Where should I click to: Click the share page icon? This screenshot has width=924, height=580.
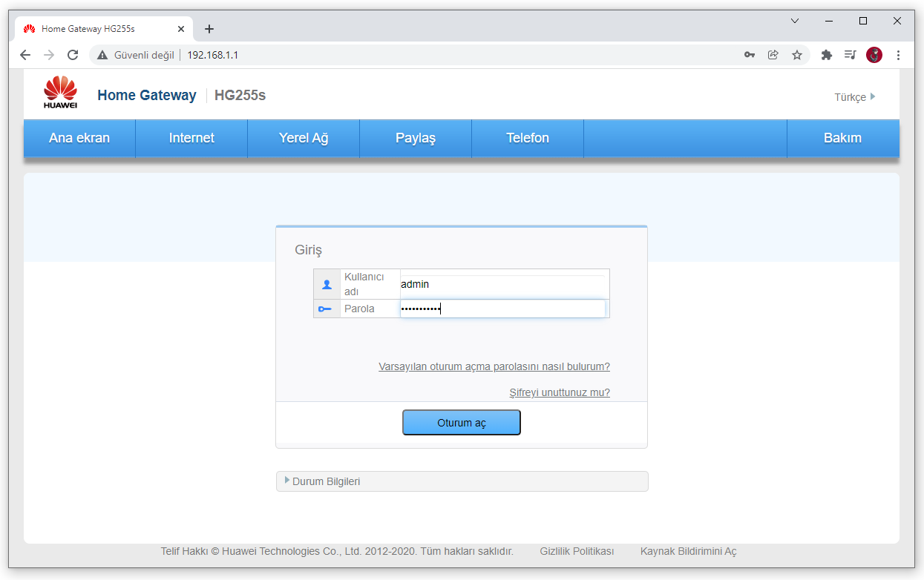coord(773,55)
